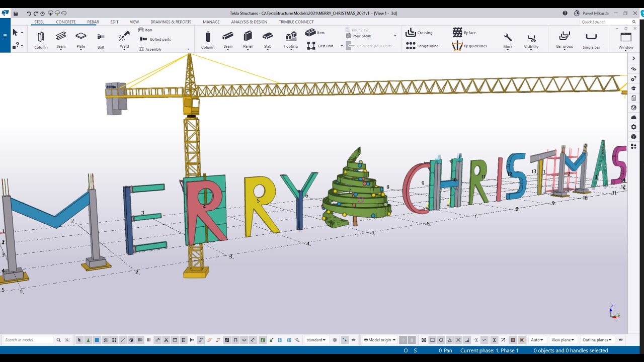Toggle the select all selection switch

point(79,340)
